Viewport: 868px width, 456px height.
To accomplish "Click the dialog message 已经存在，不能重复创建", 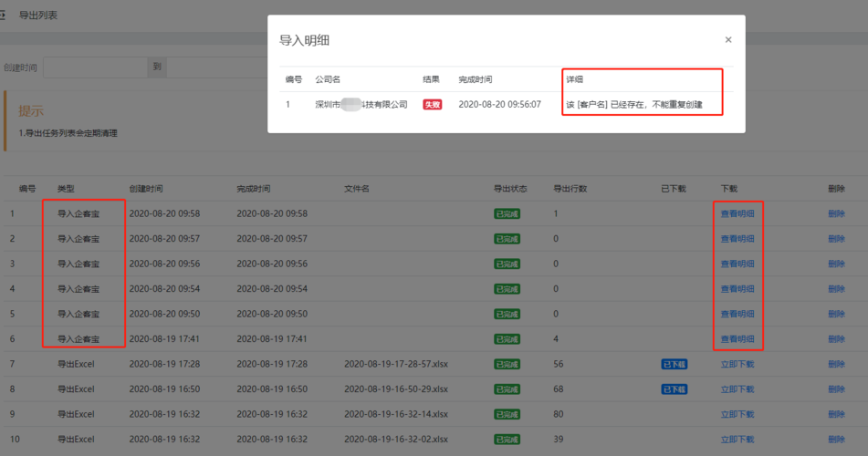I will 656,105.
